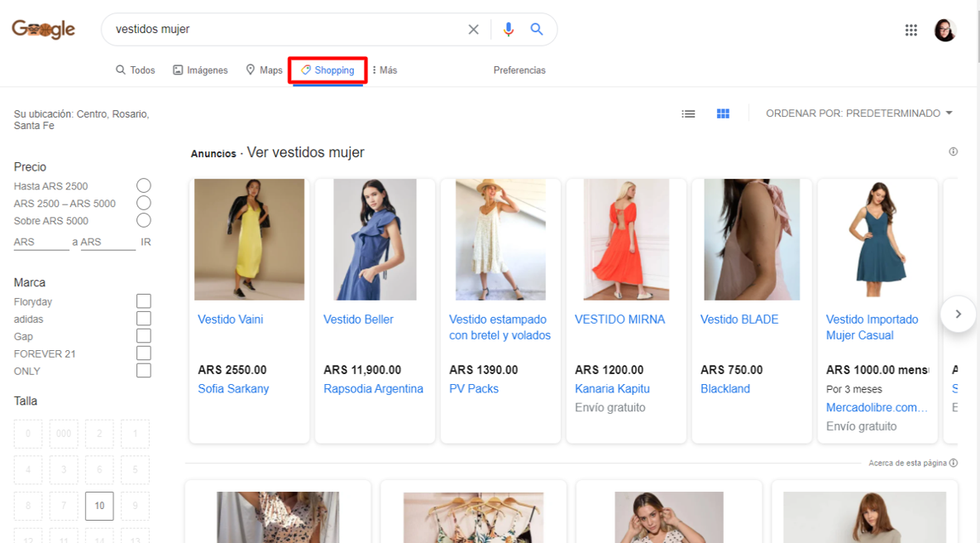
Task: Open the Más menu
Action: tap(385, 70)
